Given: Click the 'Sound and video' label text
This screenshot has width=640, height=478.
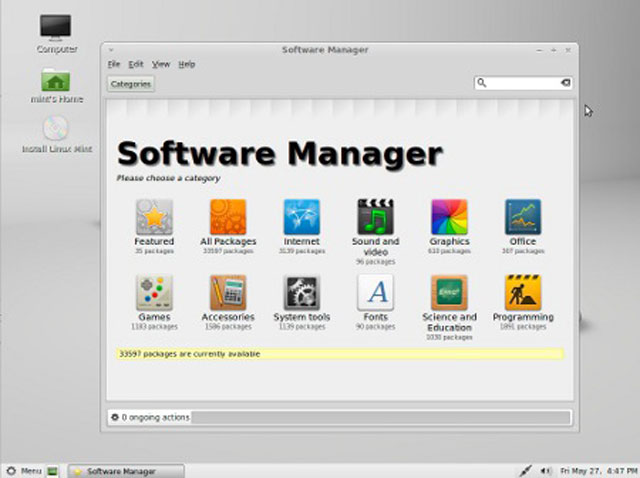Looking at the screenshot, I should click(376, 247).
